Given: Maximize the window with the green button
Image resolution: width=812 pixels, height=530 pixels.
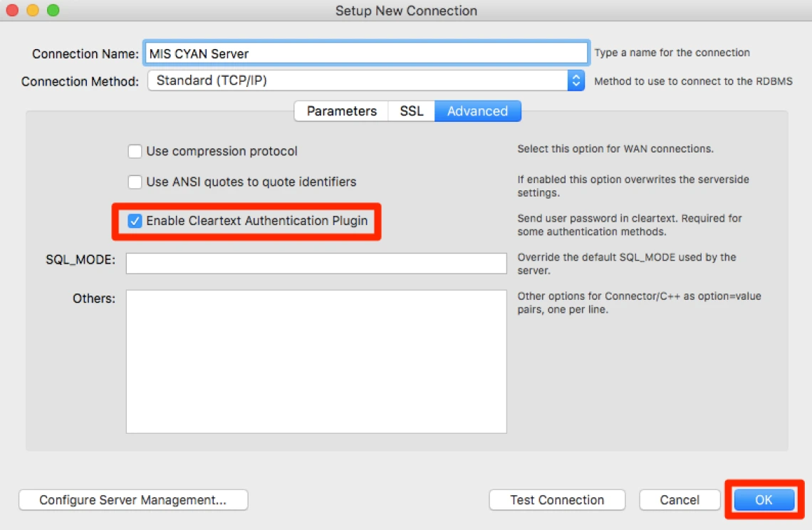Looking at the screenshot, I should 53,11.
